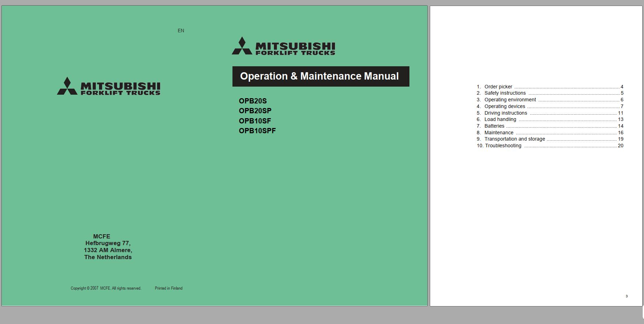The height and width of the screenshot is (324, 644).
Task: Click page number 3 at page bottom
Action: [626, 296]
